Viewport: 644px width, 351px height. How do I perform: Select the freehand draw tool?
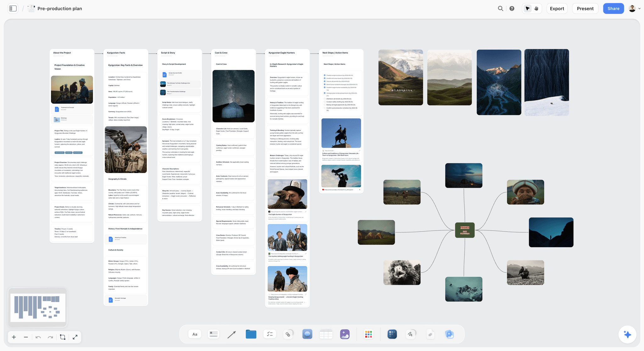point(411,334)
